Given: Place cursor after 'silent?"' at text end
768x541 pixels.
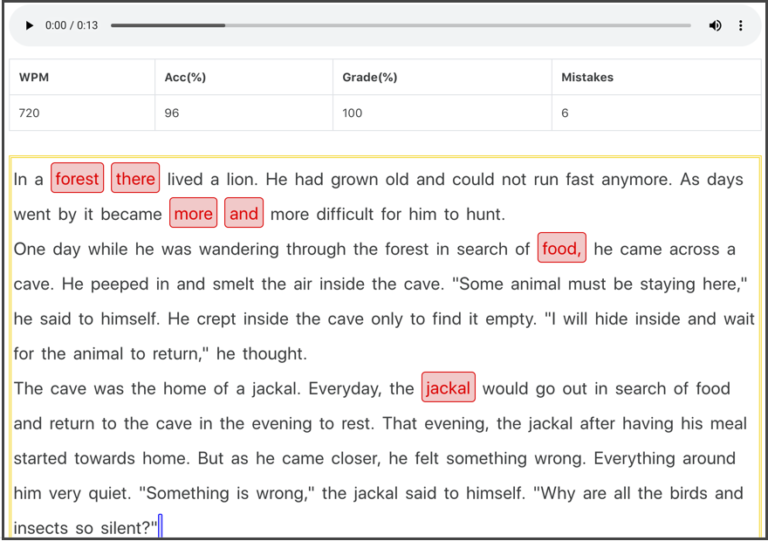Looking at the screenshot, I should (x=160, y=528).
